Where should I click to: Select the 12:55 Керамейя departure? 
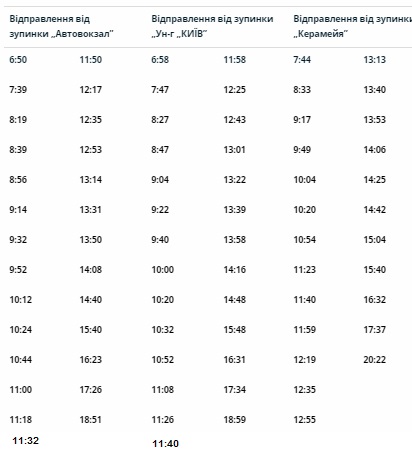click(x=305, y=420)
